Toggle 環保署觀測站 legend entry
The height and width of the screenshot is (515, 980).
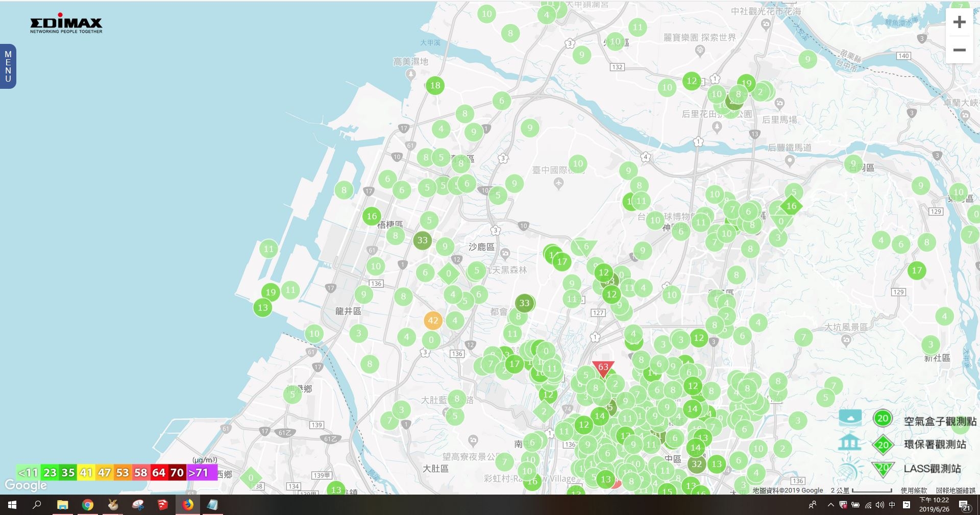coord(935,445)
